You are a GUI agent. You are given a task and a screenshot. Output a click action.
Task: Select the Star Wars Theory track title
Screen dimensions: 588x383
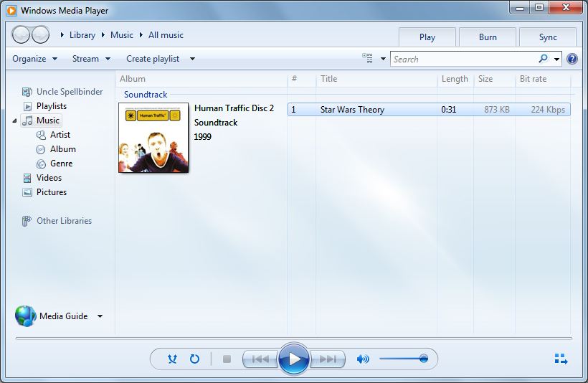click(352, 110)
